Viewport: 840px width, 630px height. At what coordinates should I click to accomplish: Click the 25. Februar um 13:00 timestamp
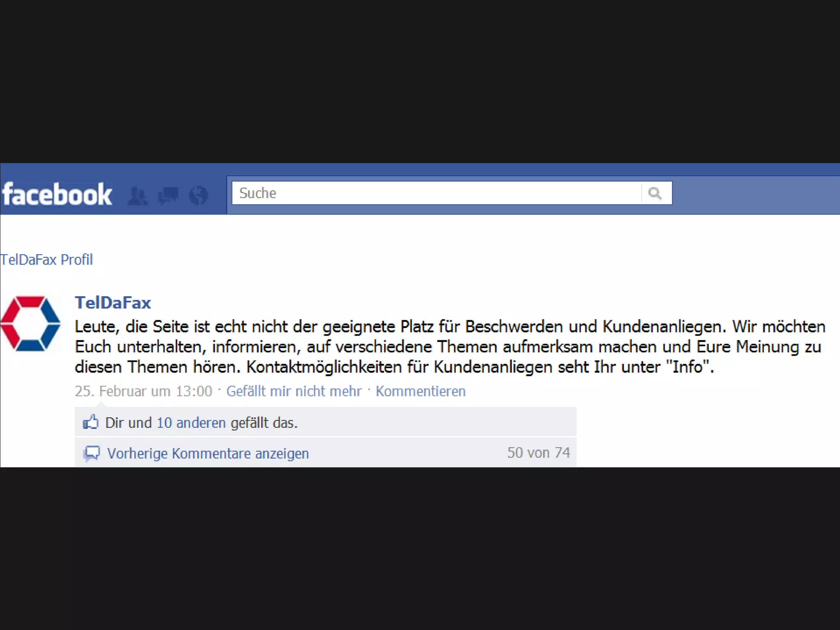[x=144, y=391]
